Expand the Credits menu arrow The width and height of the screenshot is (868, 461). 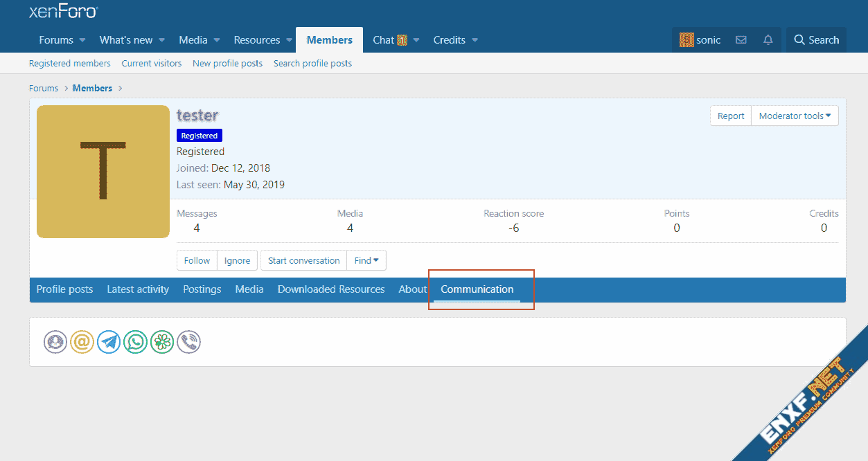475,40
